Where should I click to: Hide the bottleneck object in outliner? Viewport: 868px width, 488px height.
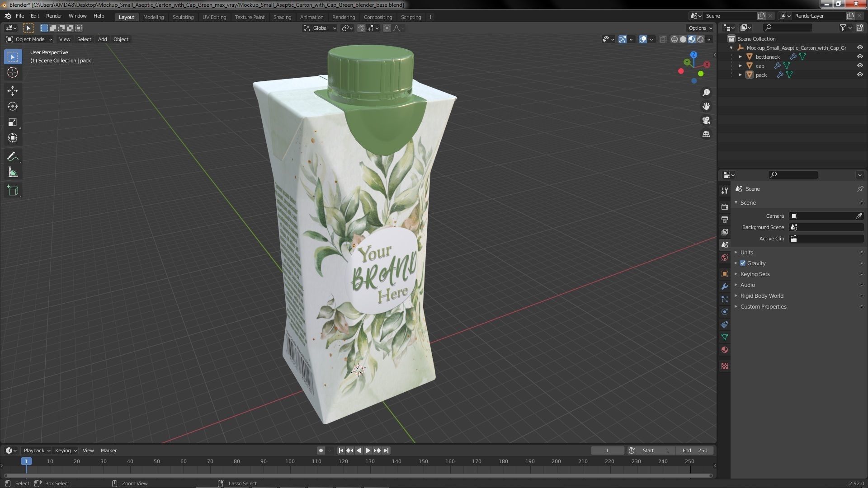click(x=860, y=56)
